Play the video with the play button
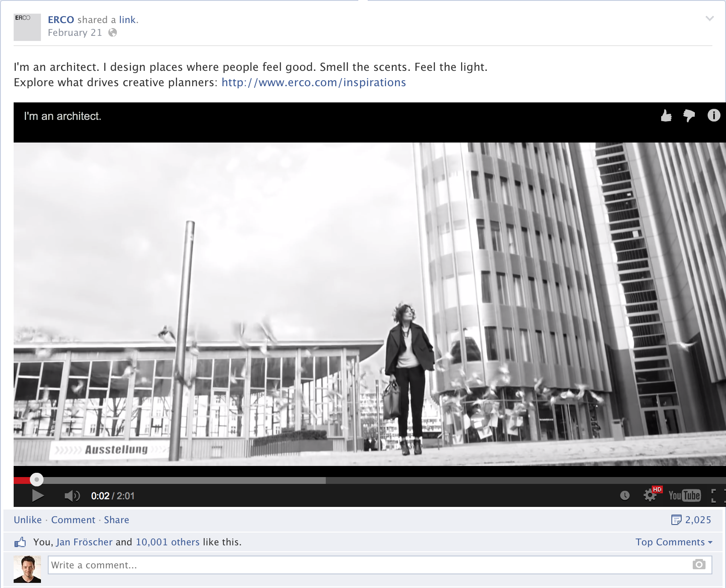Viewport: 726px width, 588px height. (x=38, y=495)
